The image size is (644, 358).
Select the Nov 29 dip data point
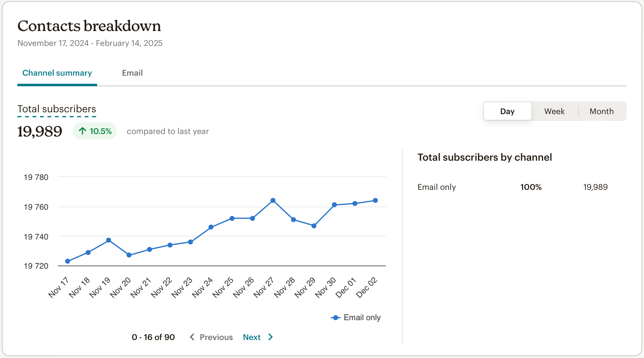click(314, 226)
